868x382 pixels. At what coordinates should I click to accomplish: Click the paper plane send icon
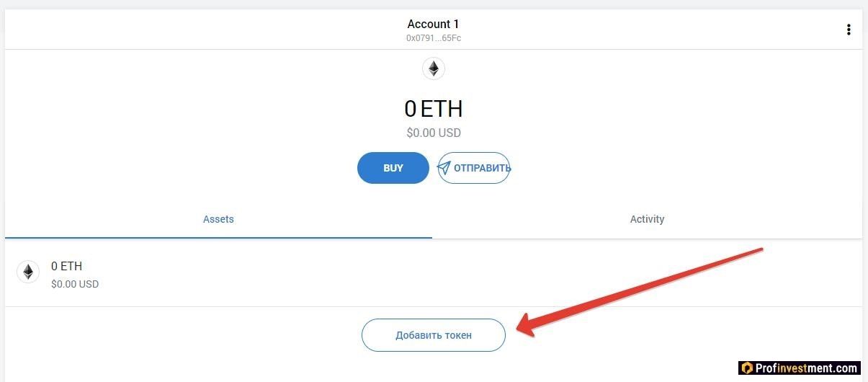point(444,168)
